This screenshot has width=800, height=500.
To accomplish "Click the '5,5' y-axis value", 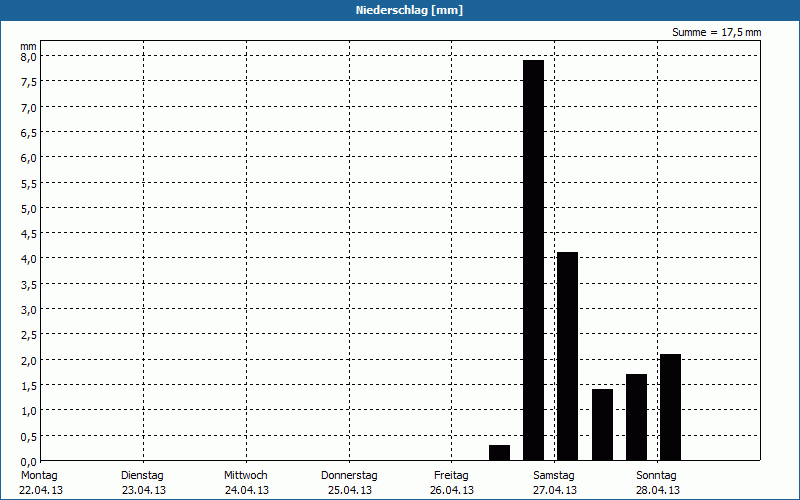I will [x=29, y=184].
